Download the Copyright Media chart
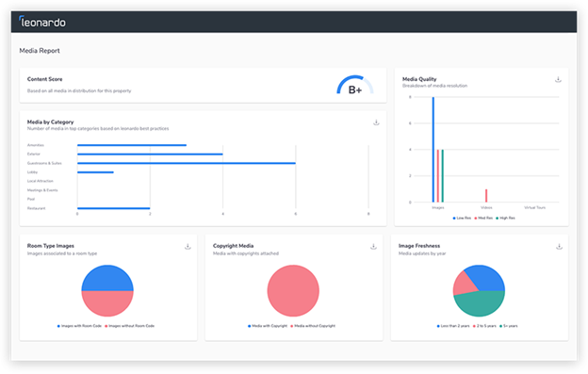 tap(373, 247)
